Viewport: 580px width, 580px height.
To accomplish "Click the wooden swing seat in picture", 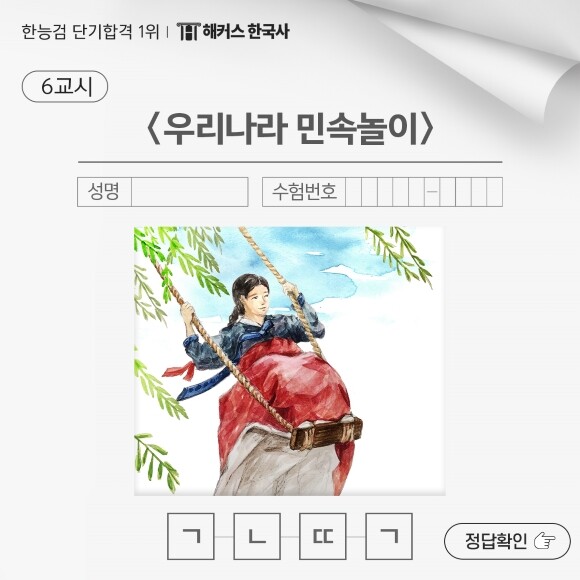I will (x=326, y=432).
